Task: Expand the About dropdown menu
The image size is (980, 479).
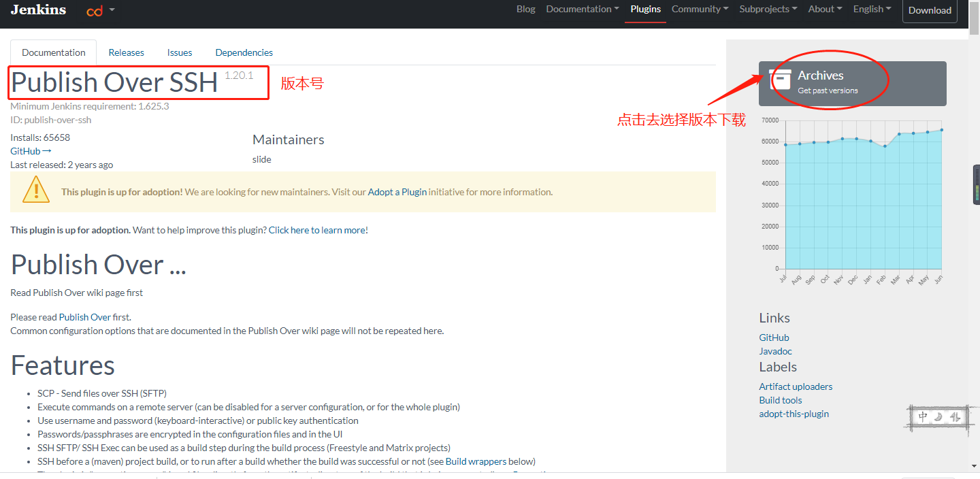Action: (x=825, y=10)
